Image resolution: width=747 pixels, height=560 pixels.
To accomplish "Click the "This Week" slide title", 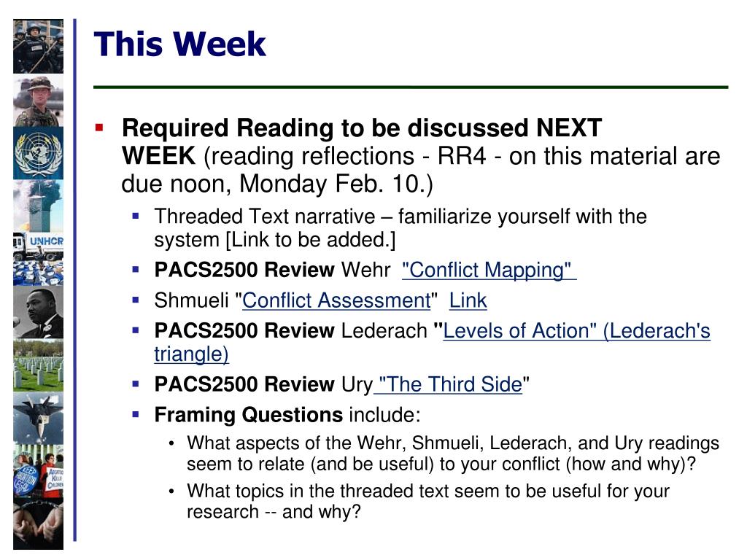I will [x=179, y=44].
